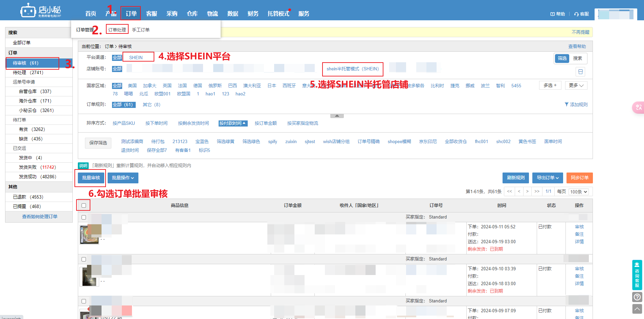The width and height of the screenshot is (644, 319).
Task: Check the second order's checkbox
Action: point(84,259)
